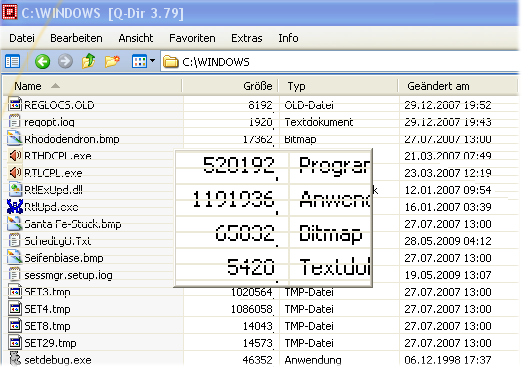The width and height of the screenshot is (522, 368).
Task: Select the RTLCPL.exe speaker icon
Action: (x=15, y=172)
